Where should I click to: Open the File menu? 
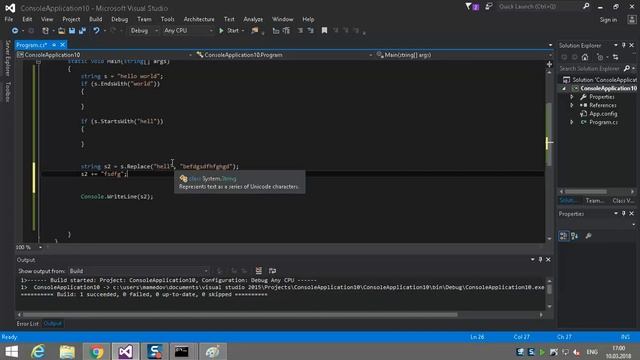(x=9, y=19)
